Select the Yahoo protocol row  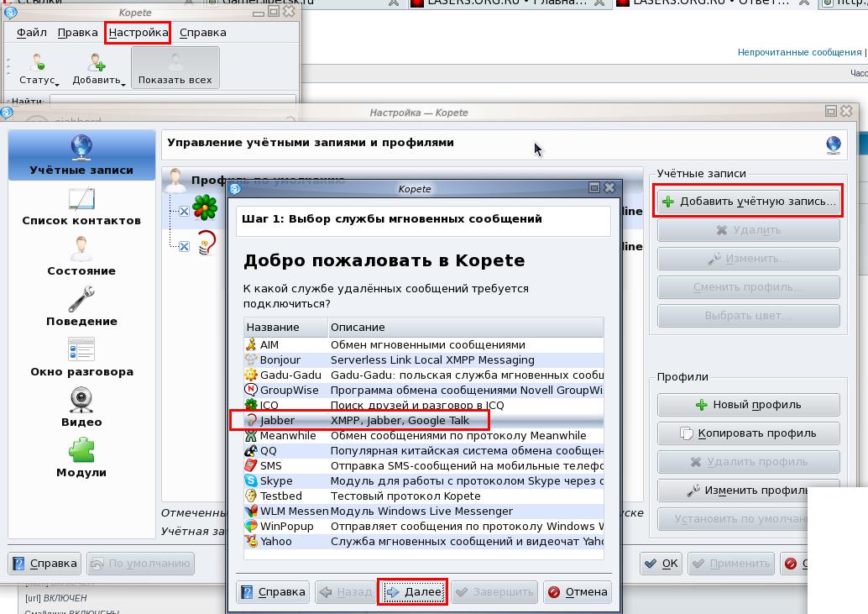click(423, 542)
